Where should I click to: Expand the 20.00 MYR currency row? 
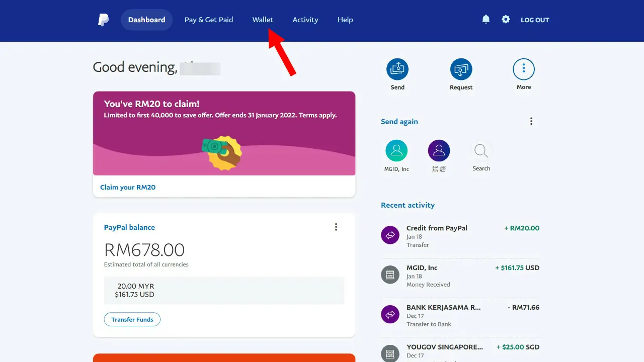(224, 290)
